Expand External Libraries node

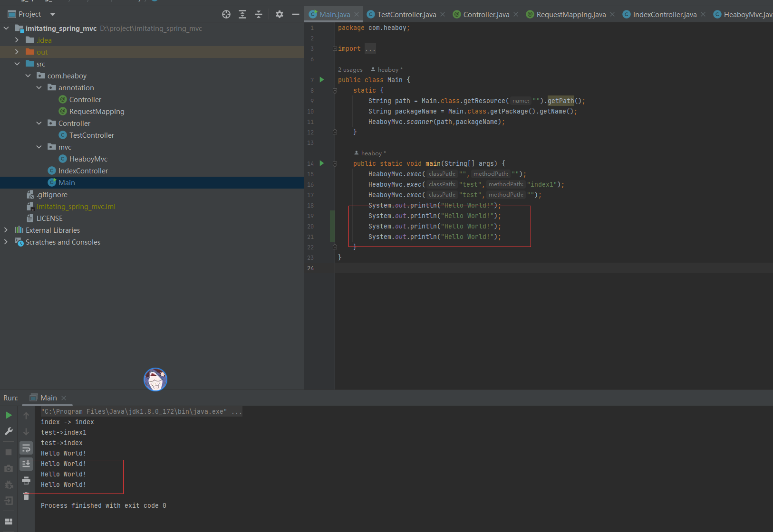[6, 230]
